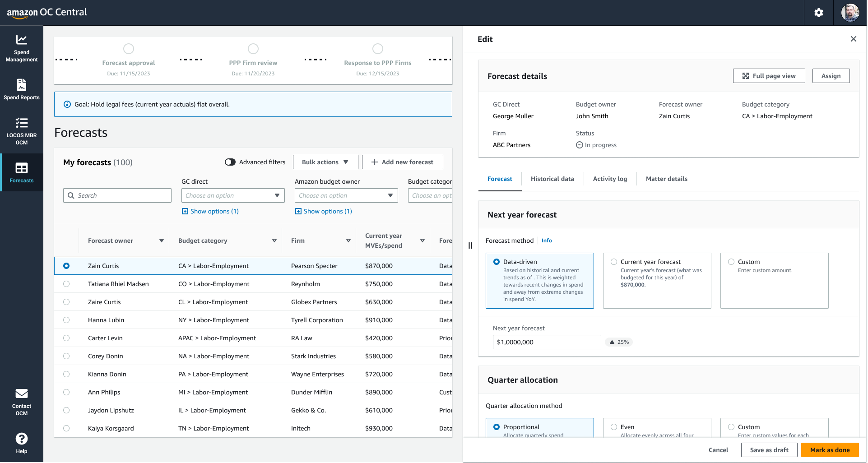Open GC direct filter dropdown

[x=233, y=195]
